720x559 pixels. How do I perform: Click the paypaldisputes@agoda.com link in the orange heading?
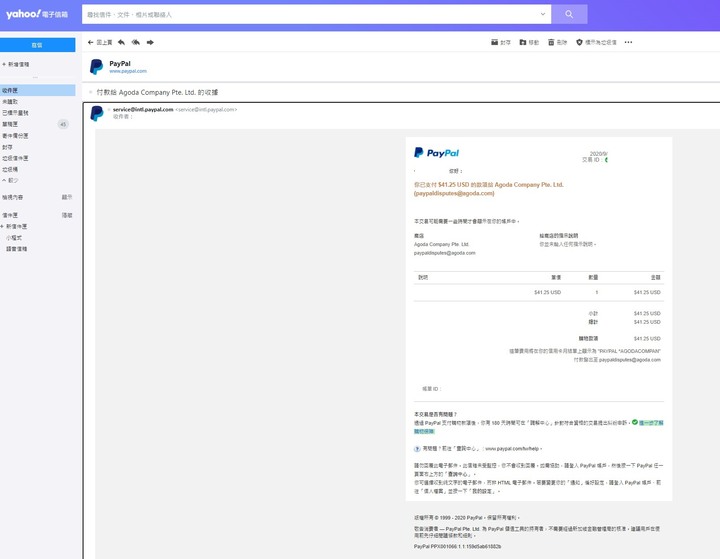click(x=454, y=193)
